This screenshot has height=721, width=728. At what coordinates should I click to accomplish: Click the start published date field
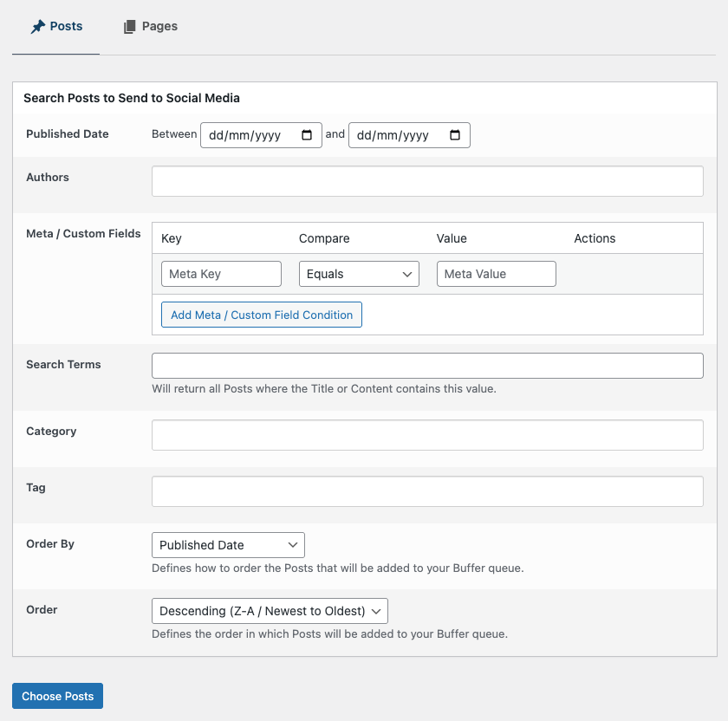pos(261,135)
